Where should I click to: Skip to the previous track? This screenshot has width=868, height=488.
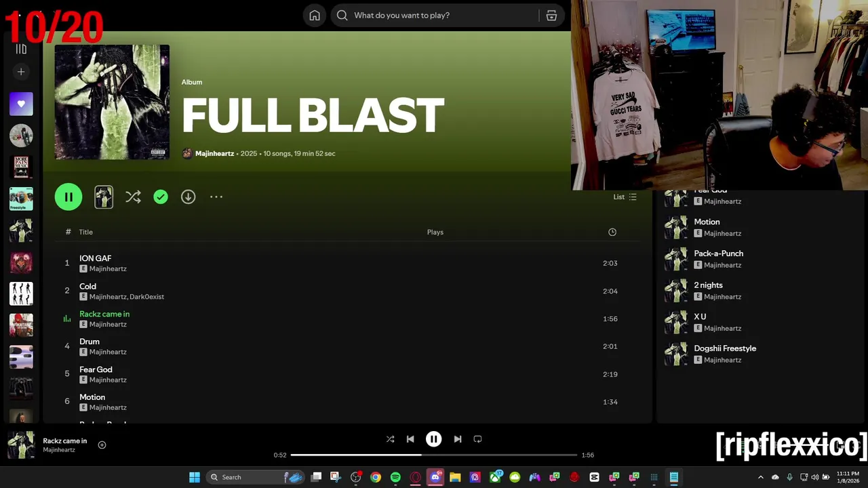pos(410,439)
